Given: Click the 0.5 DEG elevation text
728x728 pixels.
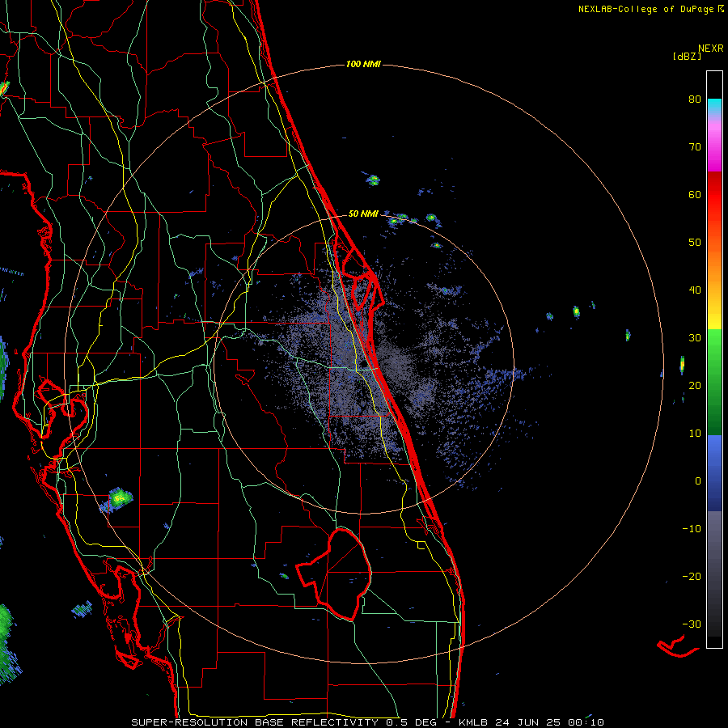Looking at the screenshot, I should click(x=412, y=722).
